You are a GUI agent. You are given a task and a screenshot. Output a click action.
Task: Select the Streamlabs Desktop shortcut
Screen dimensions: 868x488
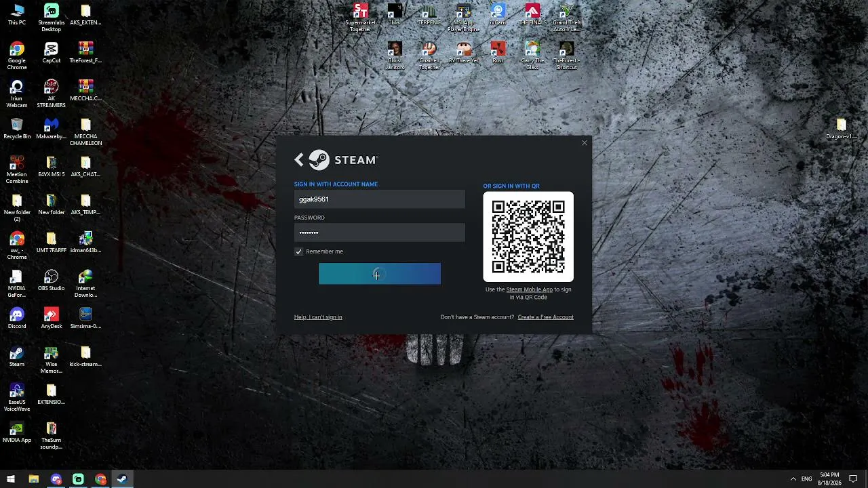point(52,18)
